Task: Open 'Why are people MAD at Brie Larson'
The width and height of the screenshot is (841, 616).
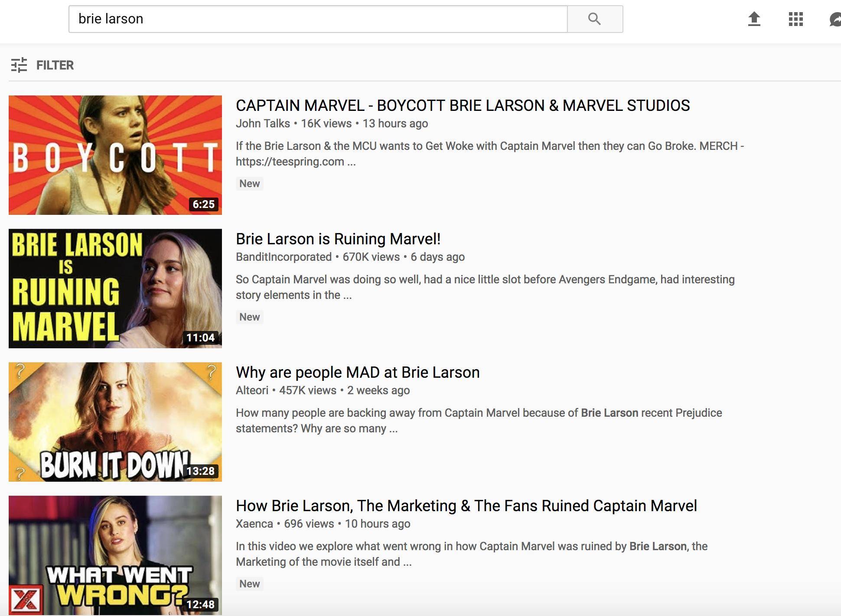Action: click(358, 372)
